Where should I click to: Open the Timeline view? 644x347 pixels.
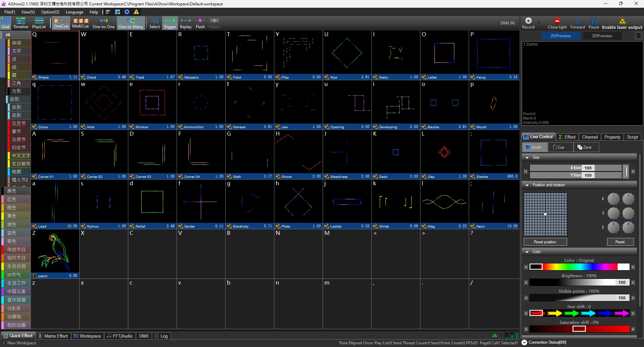pyautogui.click(x=21, y=23)
